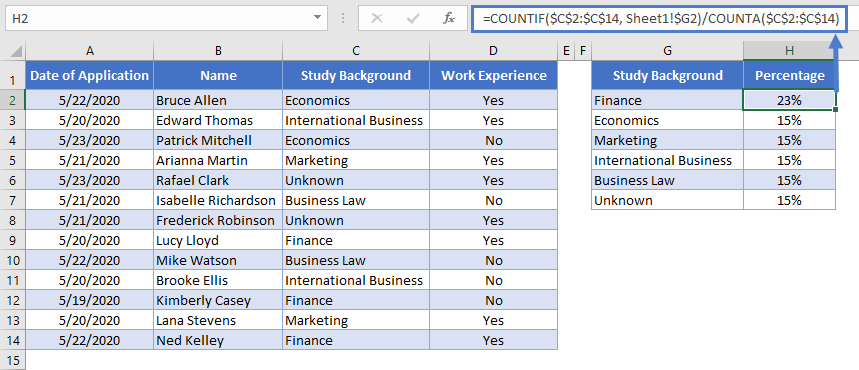Screen dimensions: 859x370
Task: Select the Edward Thomas cell
Action: point(218,121)
